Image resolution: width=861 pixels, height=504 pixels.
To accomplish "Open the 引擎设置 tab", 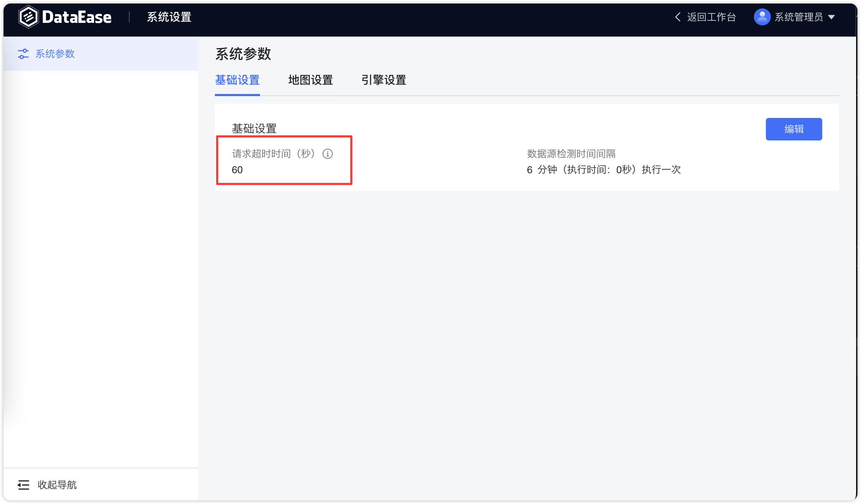I will click(x=384, y=80).
